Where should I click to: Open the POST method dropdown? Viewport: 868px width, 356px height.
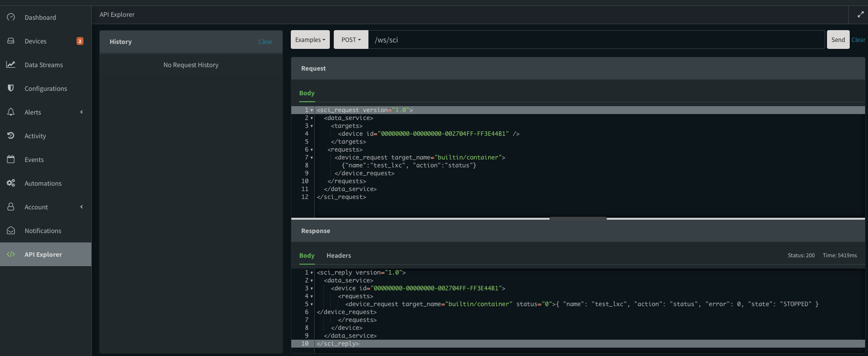point(351,40)
